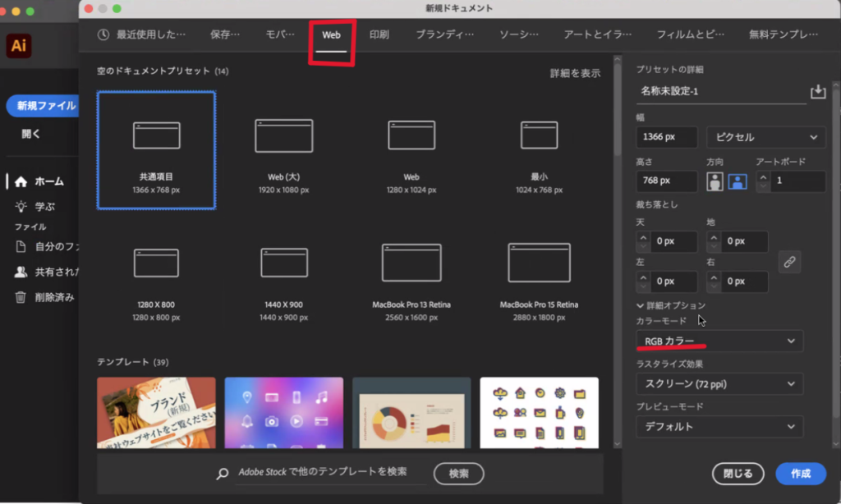Click the clock icon for recently used
The height and width of the screenshot is (504, 841).
(x=103, y=34)
